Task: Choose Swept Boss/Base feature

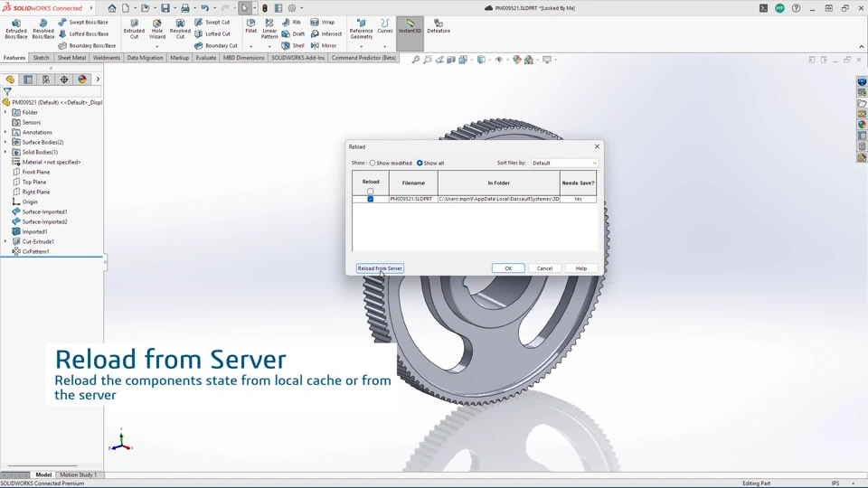Action: pyautogui.click(x=83, y=22)
